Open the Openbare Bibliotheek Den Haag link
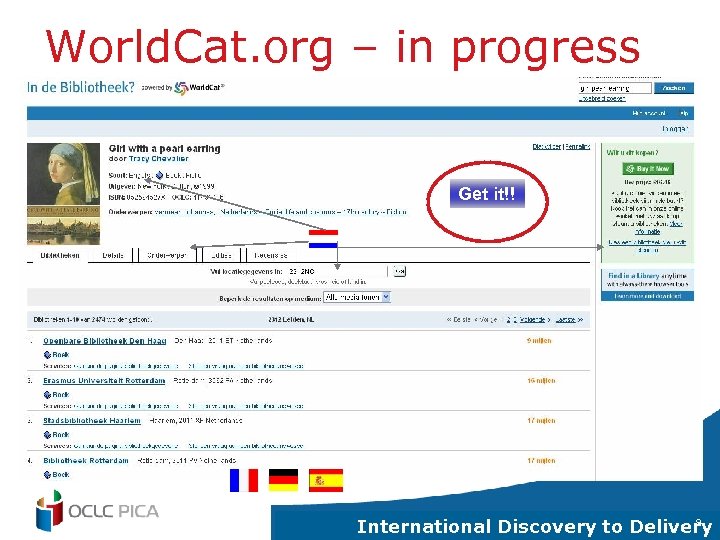This screenshot has width=720, height=540. coord(105,341)
